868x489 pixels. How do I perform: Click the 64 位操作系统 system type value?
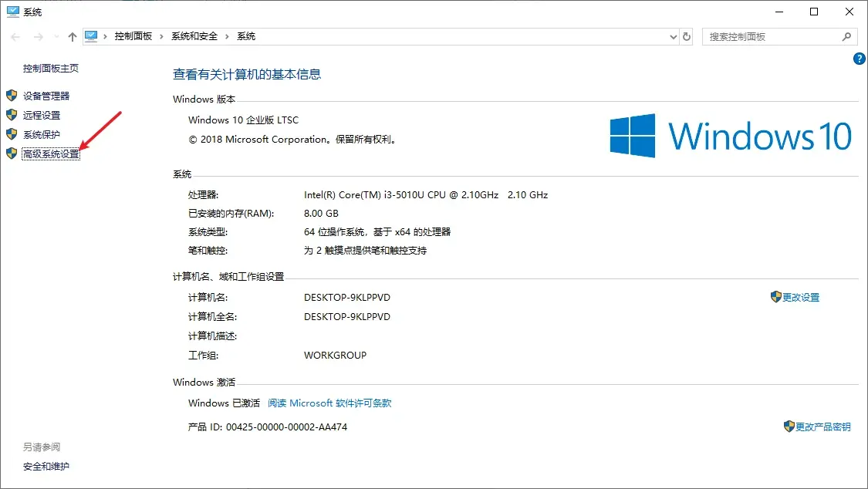377,232
